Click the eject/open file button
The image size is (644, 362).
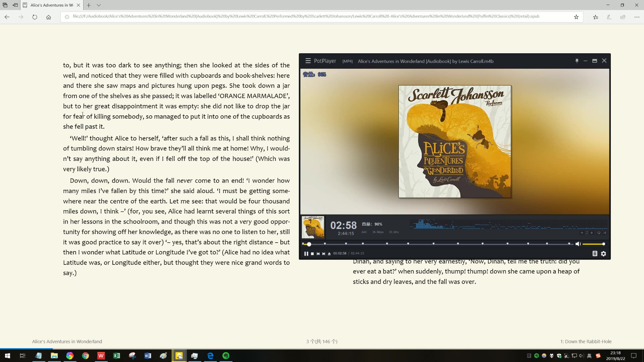click(x=329, y=254)
